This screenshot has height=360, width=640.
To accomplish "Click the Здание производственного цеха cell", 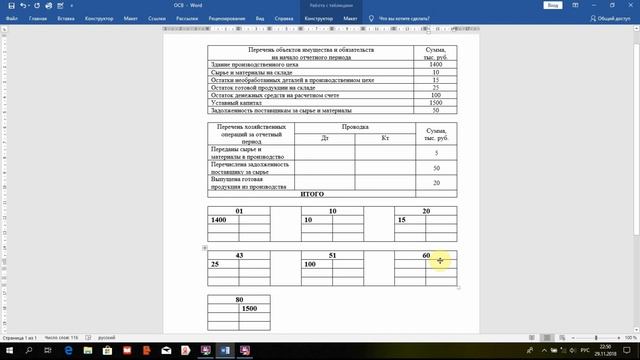I will [x=310, y=64].
